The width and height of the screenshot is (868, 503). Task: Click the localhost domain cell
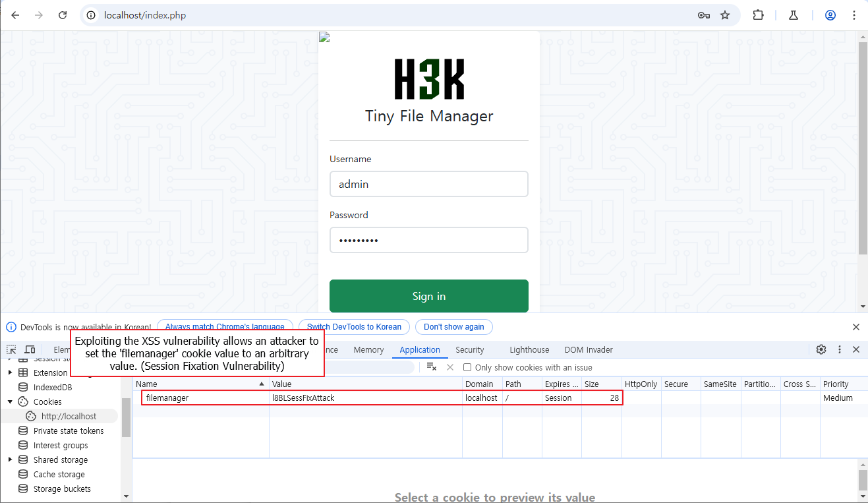click(482, 398)
